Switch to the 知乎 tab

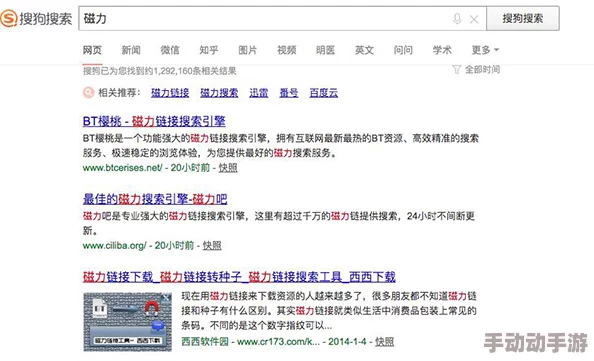[209, 50]
